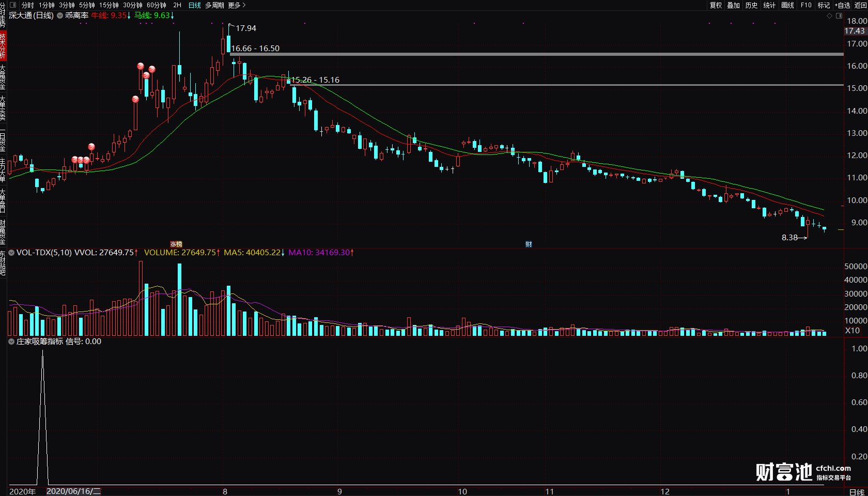868x496 pixels.
Task: Click the VOLUME: 27649.75 label
Action: click(x=180, y=253)
